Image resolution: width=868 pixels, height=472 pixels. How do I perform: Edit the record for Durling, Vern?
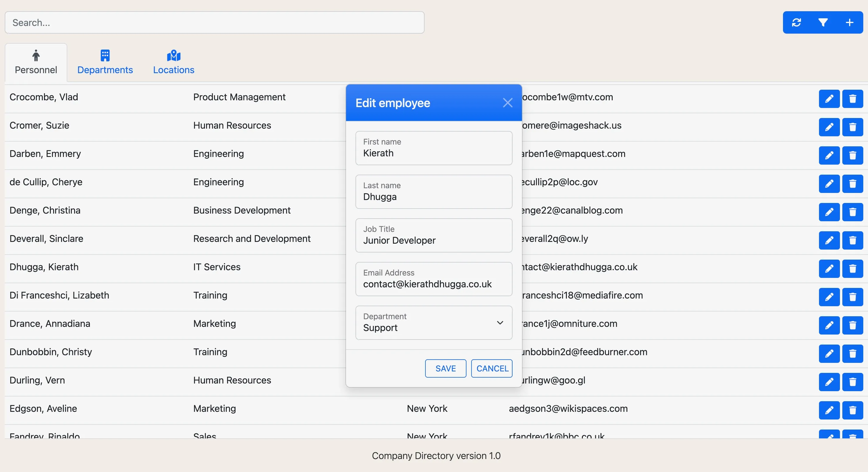[829, 382]
